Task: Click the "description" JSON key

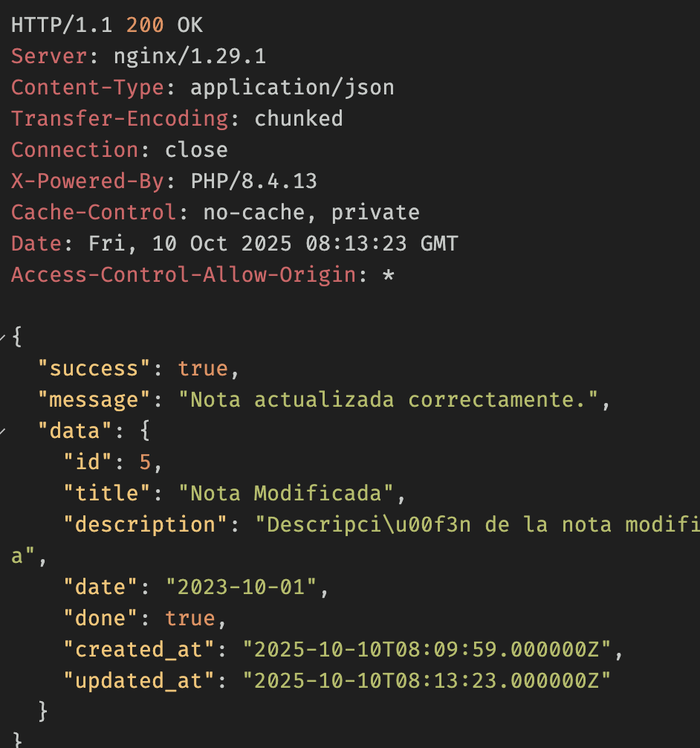Action: point(144,525)
